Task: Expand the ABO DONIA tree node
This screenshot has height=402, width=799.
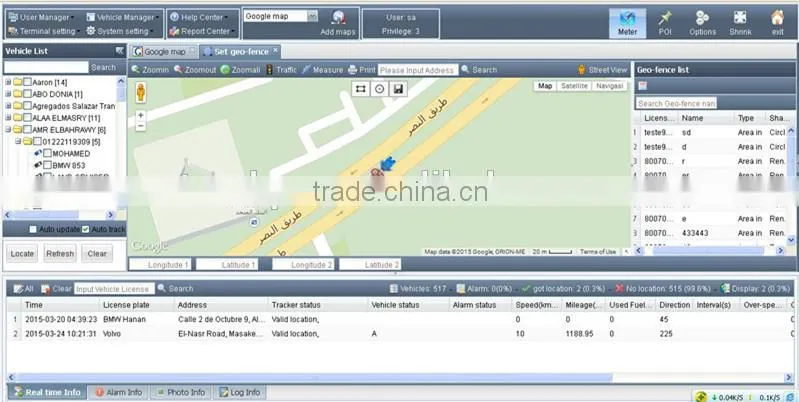Action: tap(8, 94)
